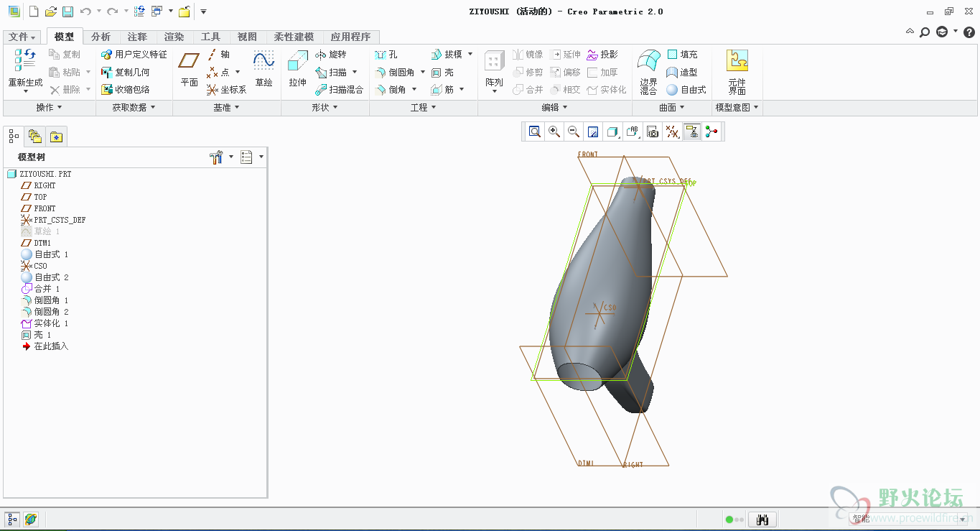Select the Freestyle (自由式) tool in ribbon

pyautogui.click(x=686, y=90)
